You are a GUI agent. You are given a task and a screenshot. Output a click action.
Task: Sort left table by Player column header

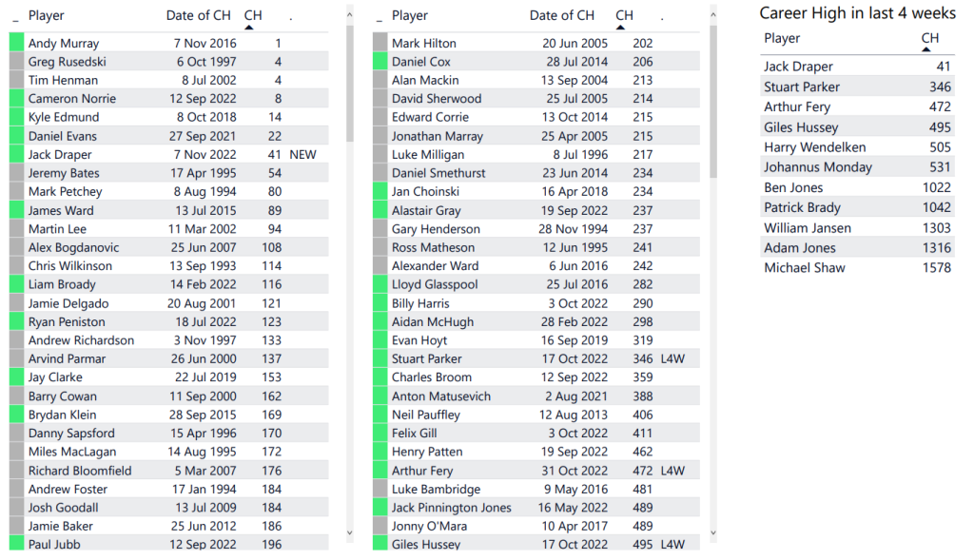click(x=47, y=15)
